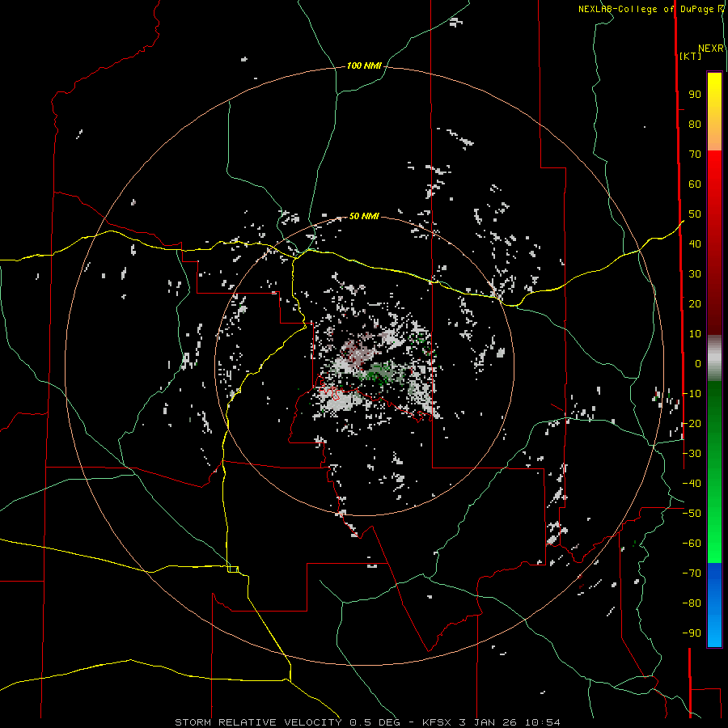
Task: Click the 90 value on the velocity scale
Action: (x=695, y=95)
